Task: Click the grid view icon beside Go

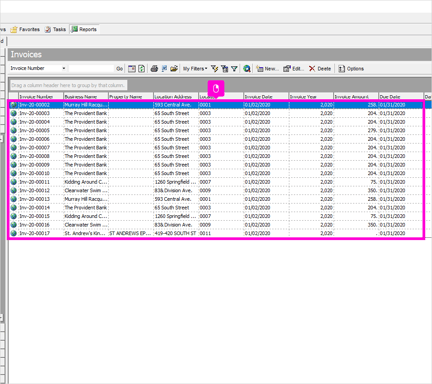Action: click(x=132, y=69)
